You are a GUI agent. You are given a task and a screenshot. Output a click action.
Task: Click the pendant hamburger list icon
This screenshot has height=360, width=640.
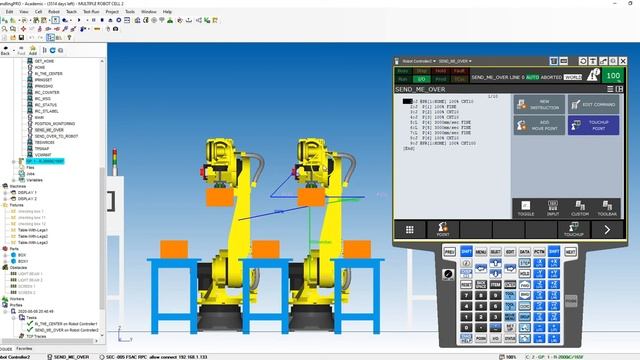click(610, 89)
